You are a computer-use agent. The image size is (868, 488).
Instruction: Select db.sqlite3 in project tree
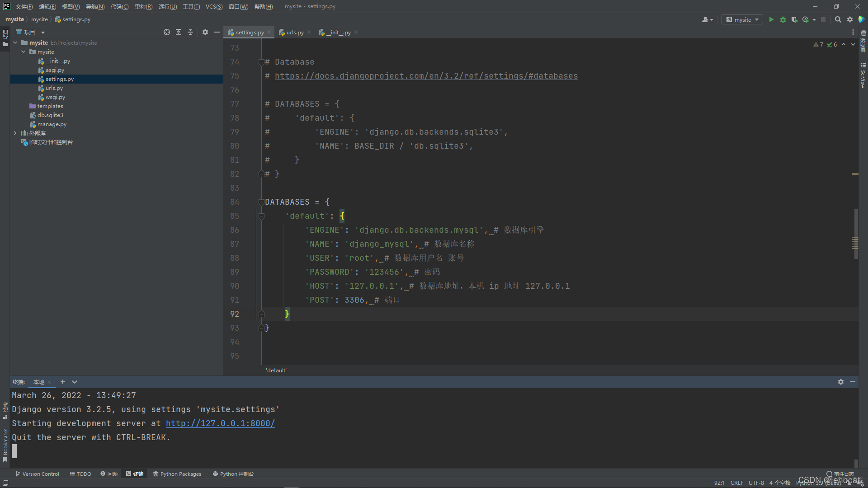50,115
